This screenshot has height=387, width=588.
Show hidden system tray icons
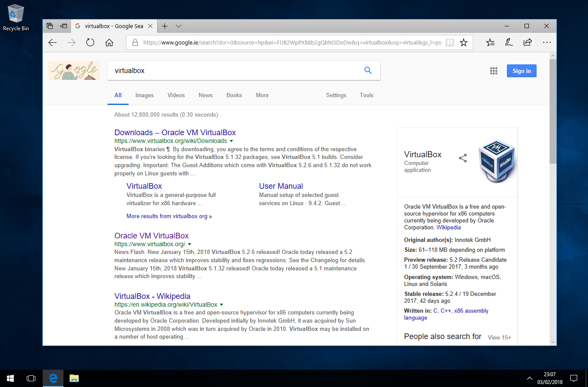pos(530,378)
